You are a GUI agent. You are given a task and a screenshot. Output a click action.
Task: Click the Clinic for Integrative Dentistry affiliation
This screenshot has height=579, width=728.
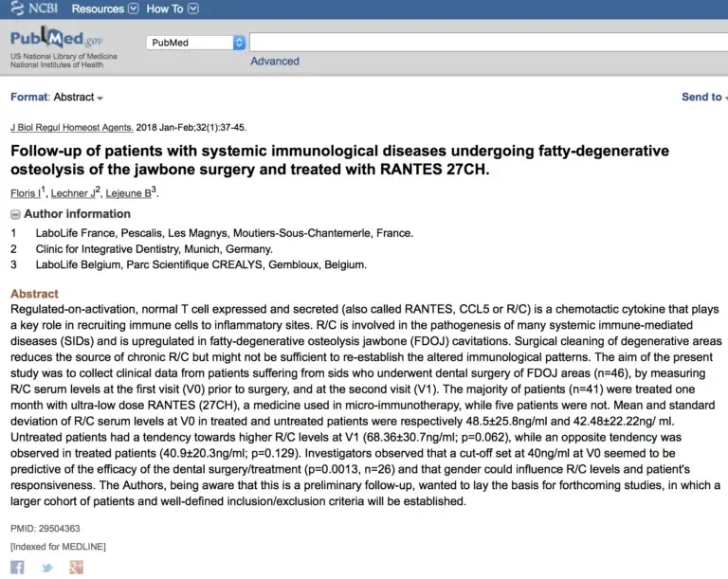coord(155,249)
